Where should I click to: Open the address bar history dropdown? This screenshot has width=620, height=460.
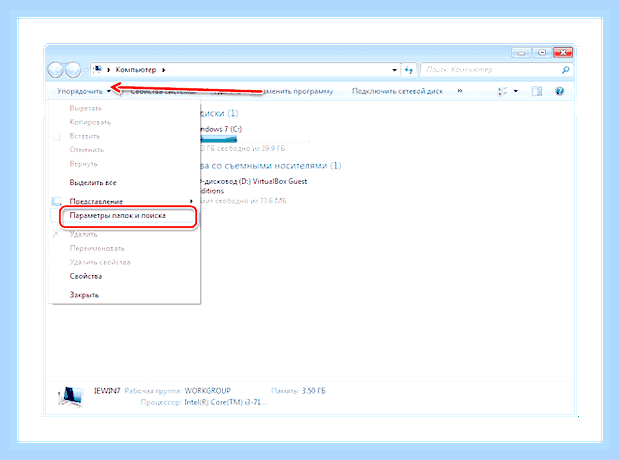(394, 70)
